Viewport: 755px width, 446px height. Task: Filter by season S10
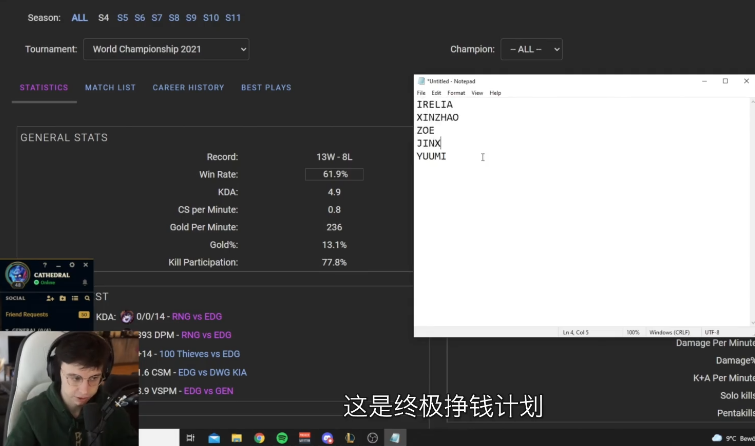click(x=211, y=18)
